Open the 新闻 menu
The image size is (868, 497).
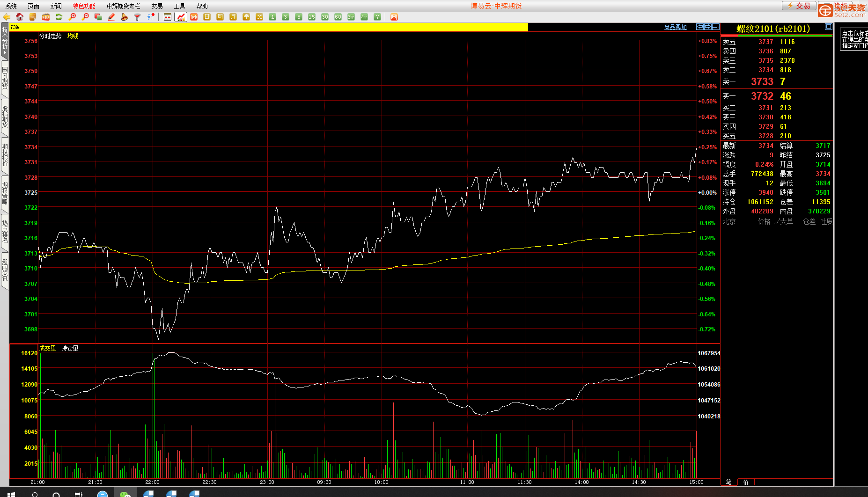point(56,6)
